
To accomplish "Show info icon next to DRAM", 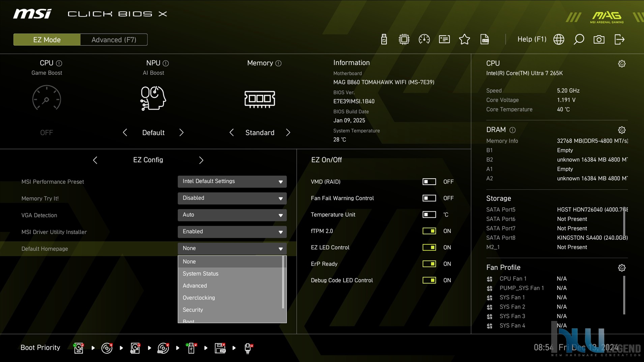I will coord(512,130).
